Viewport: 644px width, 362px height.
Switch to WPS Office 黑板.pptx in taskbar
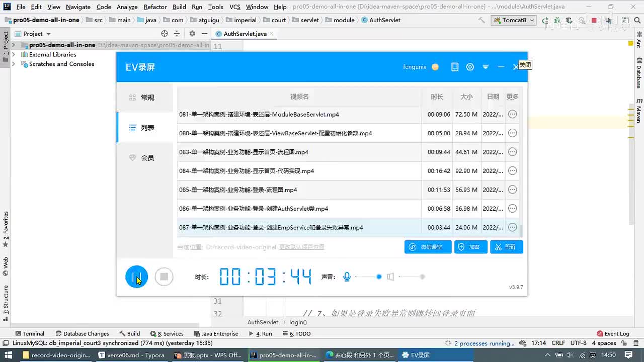pos(207,355)
